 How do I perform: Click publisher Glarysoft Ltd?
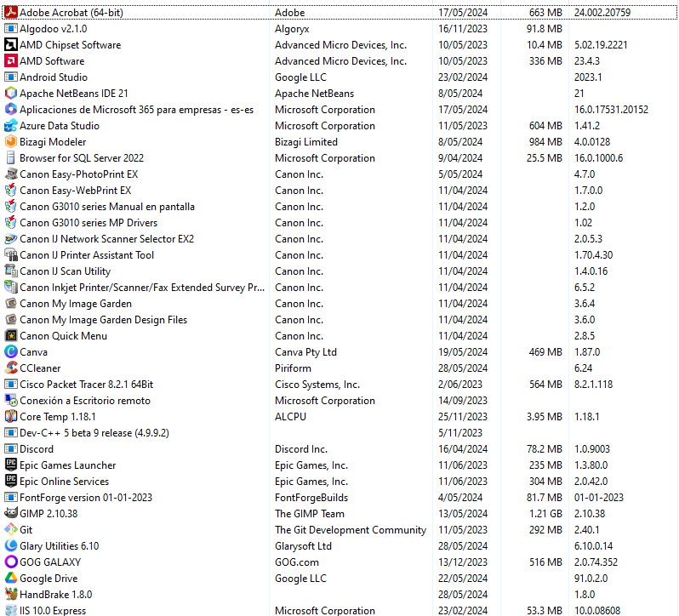(303, 546)
